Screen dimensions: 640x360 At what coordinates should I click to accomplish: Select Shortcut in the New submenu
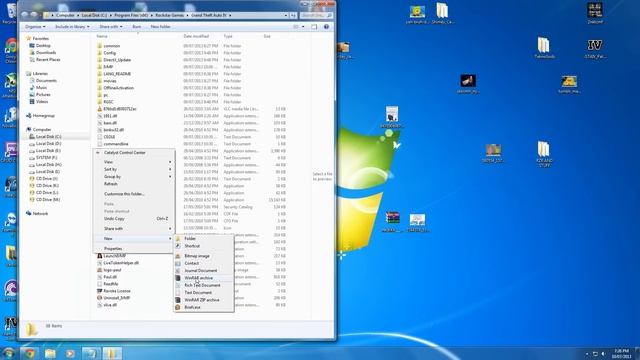pyautogui.click(x=203, y=246)
